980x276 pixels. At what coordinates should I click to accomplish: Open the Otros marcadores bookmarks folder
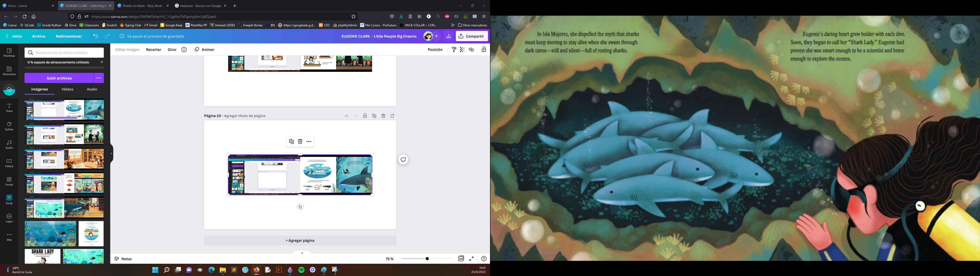click(472, 25)
